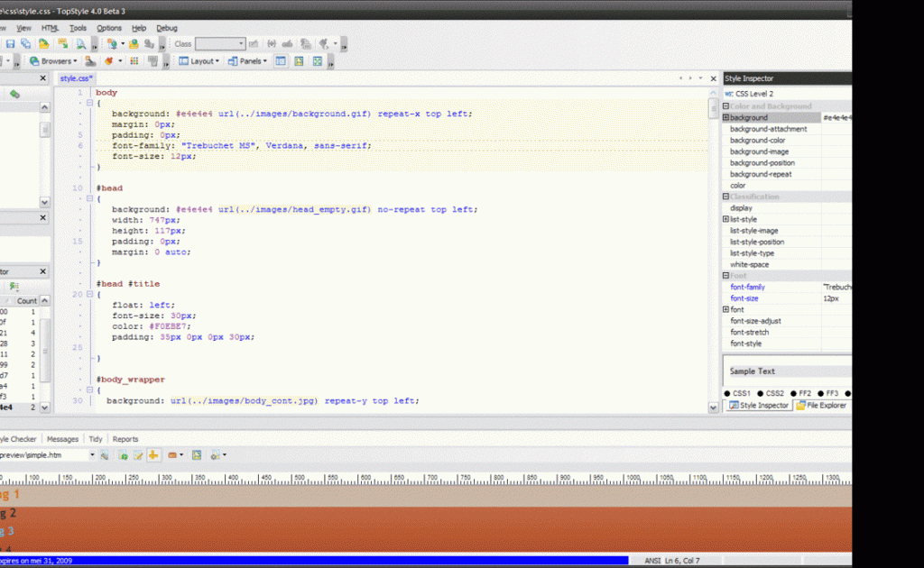Click the edit pencil icon in the preview toolbar
This screenshot has height=568, width=924.
click(x=138, y=455)
